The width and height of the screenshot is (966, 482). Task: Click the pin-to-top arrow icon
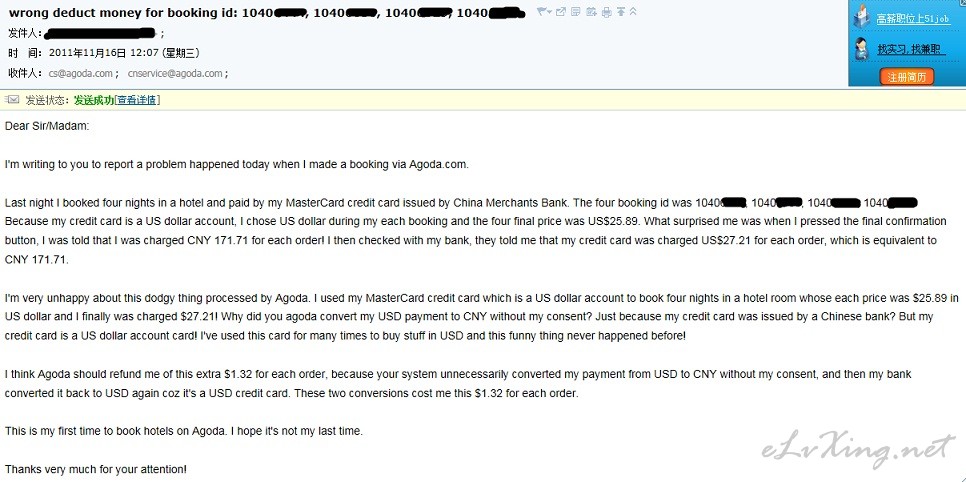tap(621, 11)
